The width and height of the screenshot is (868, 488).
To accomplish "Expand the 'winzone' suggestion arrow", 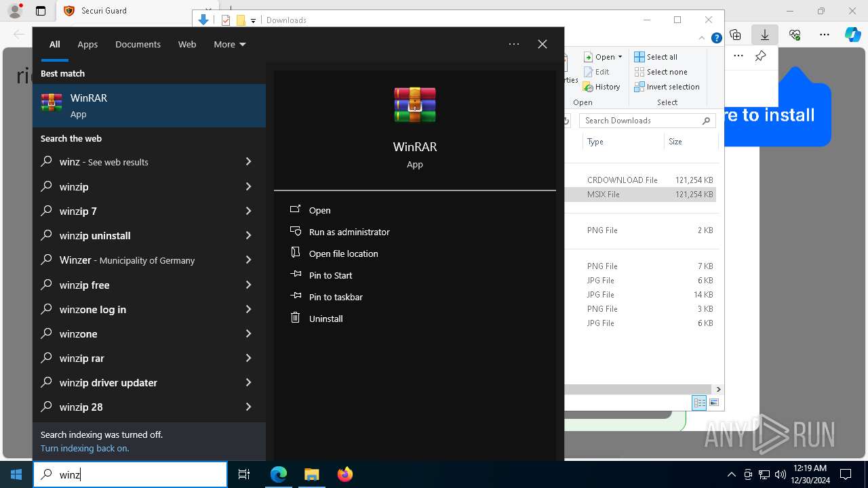I will point(248,333).
